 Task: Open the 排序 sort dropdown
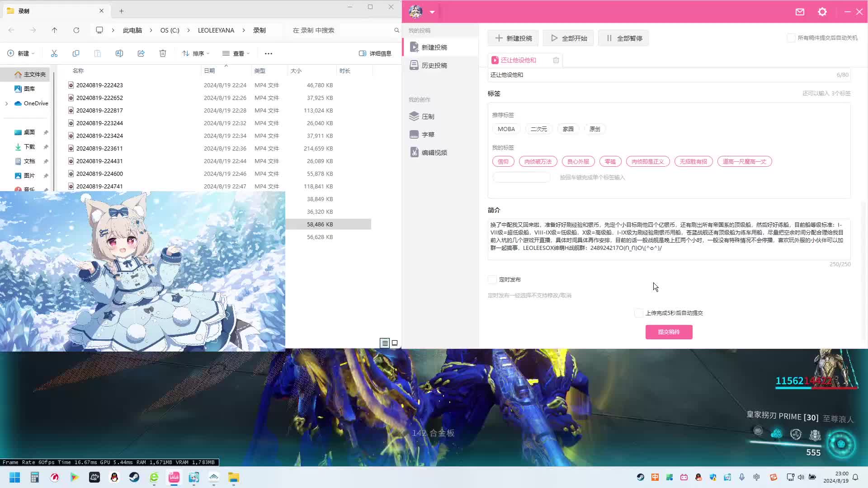[196, 53]
